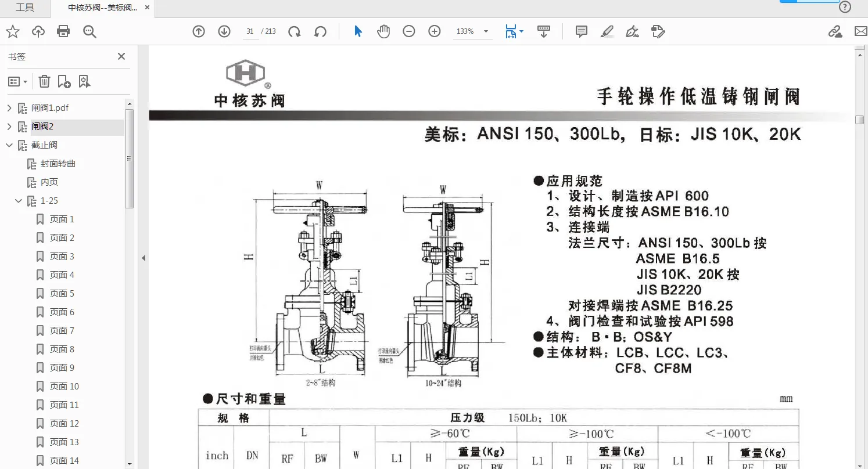Viewport: 868px width, 469px height.
Task: Jump to bookmark 页面 3
Action: tap(62, 257)
